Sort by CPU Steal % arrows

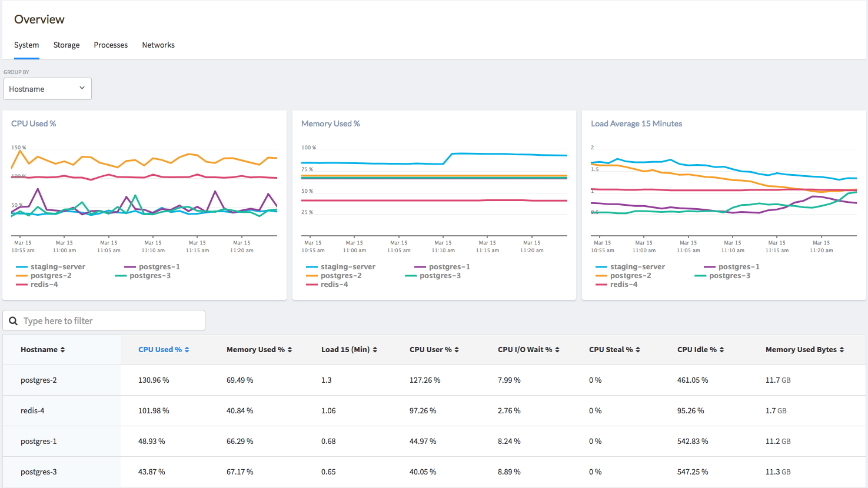638,350
